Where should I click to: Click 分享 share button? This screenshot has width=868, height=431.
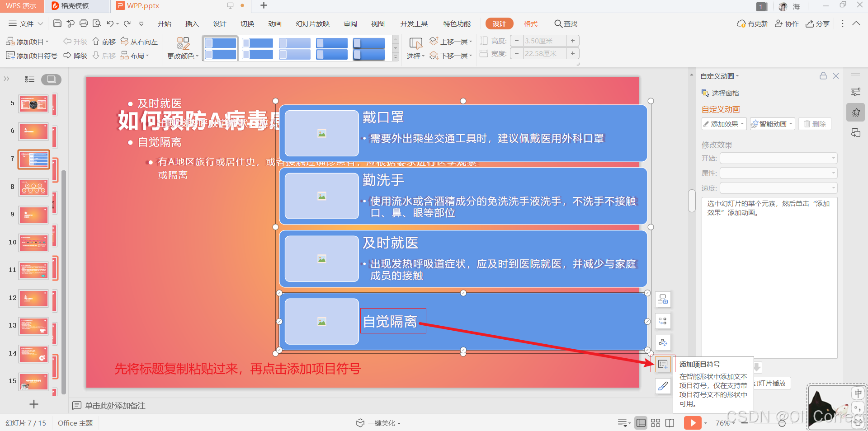(x=818, y=23)
